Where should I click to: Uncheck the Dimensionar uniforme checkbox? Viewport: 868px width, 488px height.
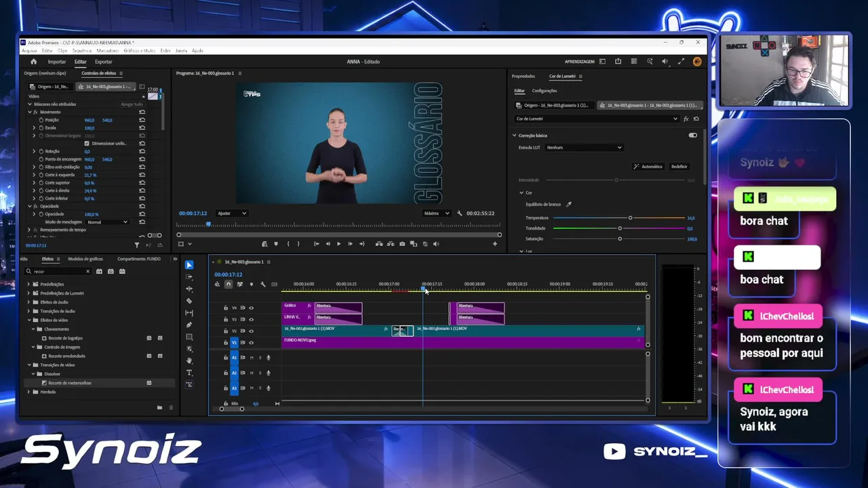[87, 144]
